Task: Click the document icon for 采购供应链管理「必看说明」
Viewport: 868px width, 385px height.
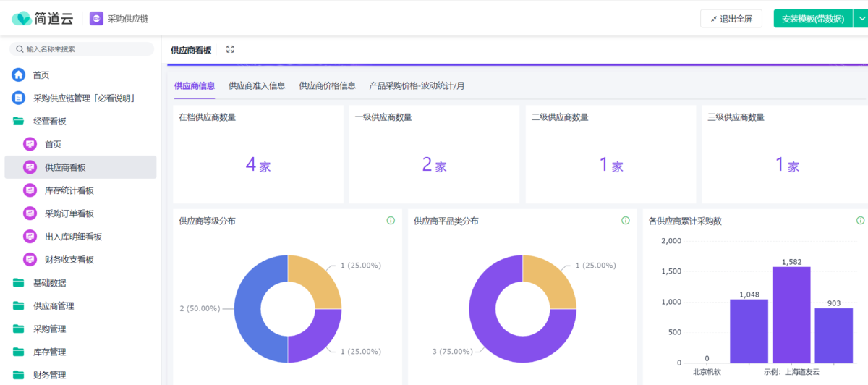Action: pyautogui.click(x=18, y=98)
